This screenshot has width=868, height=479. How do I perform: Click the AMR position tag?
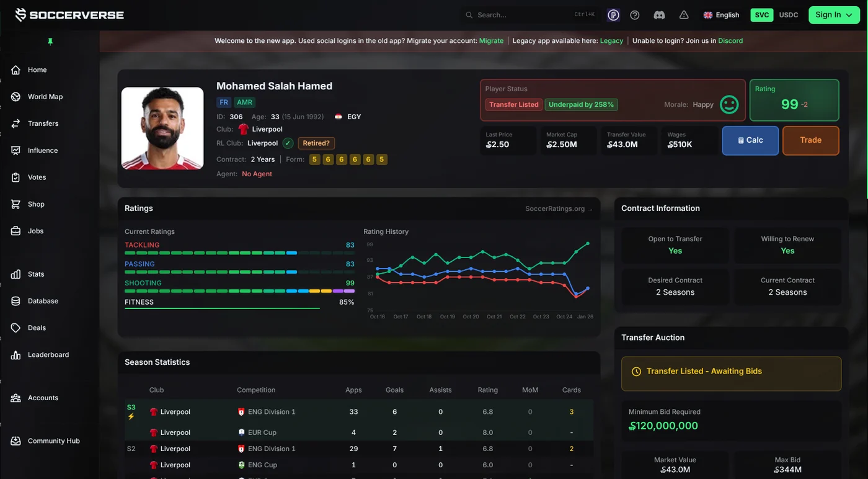245,102
